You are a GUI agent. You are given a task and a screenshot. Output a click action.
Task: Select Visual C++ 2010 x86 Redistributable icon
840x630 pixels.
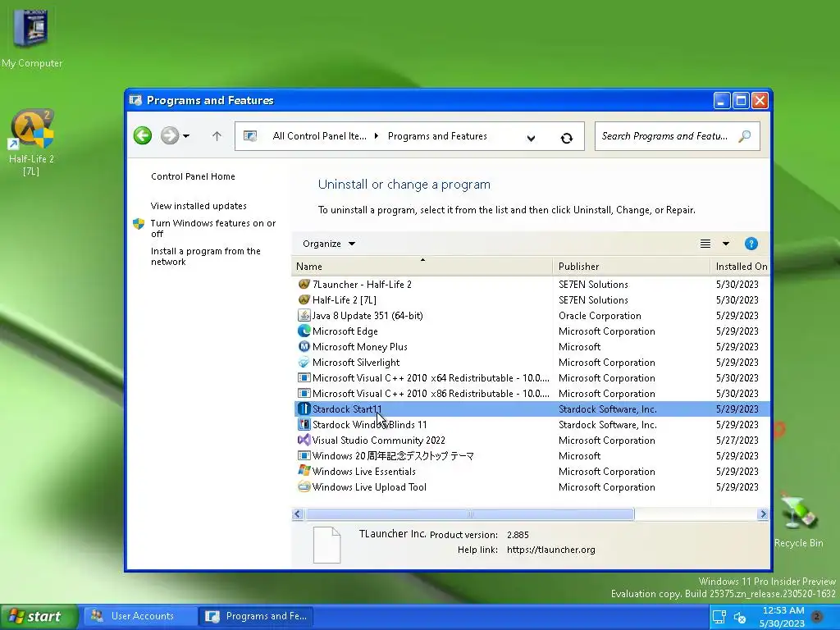tap(304, 393)
